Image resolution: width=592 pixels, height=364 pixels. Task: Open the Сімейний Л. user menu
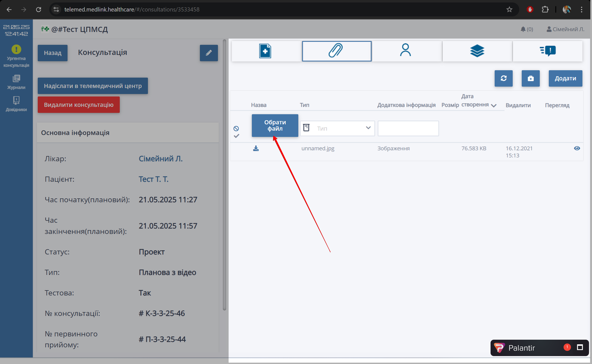tap(565, 29)
